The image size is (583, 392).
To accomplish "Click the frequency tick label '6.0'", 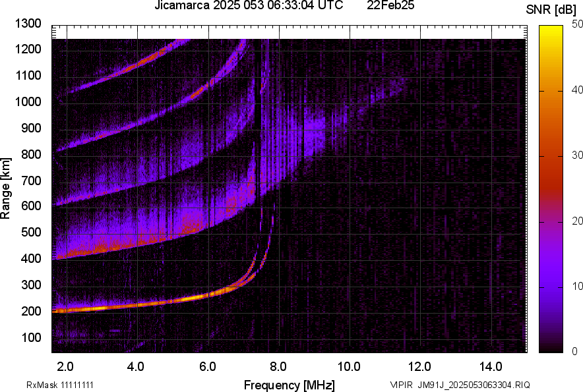I will [208, 367].
